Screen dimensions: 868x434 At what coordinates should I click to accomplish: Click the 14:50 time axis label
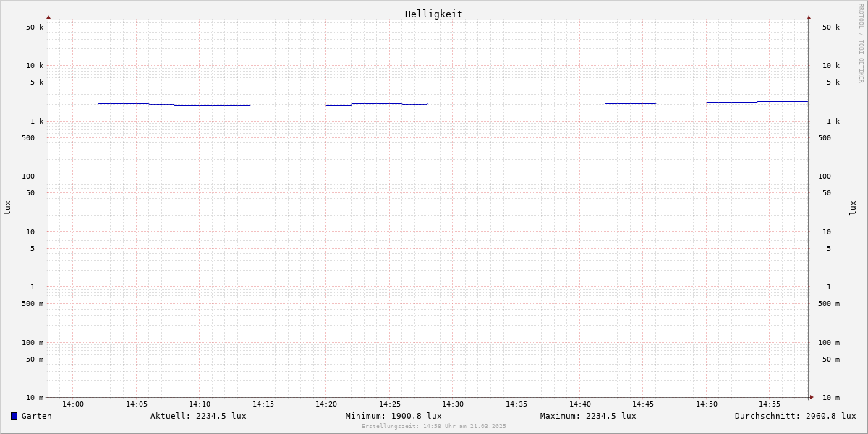[x=707, y=404]
